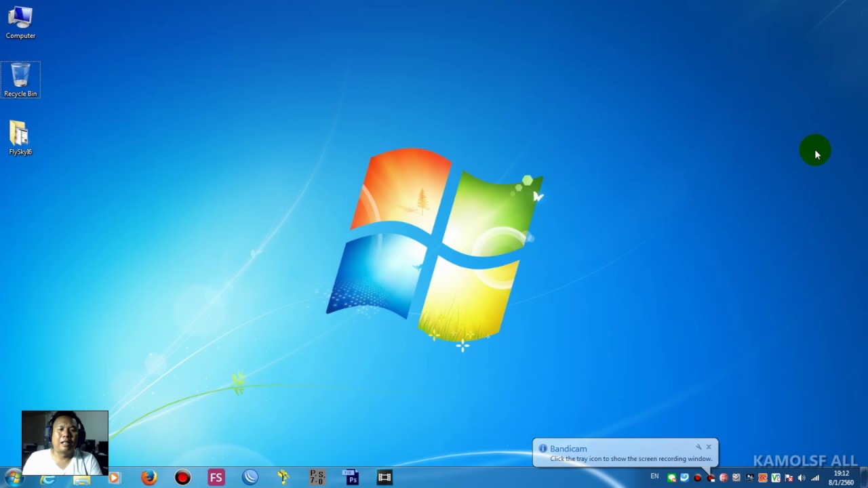Open the Bandicam red record taskbar icon
Screen dimensions: 868x488
pos(182,478)
